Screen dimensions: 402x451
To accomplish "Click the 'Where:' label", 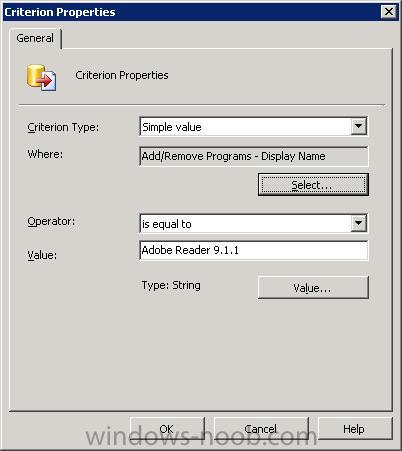I will coord(45,154).
